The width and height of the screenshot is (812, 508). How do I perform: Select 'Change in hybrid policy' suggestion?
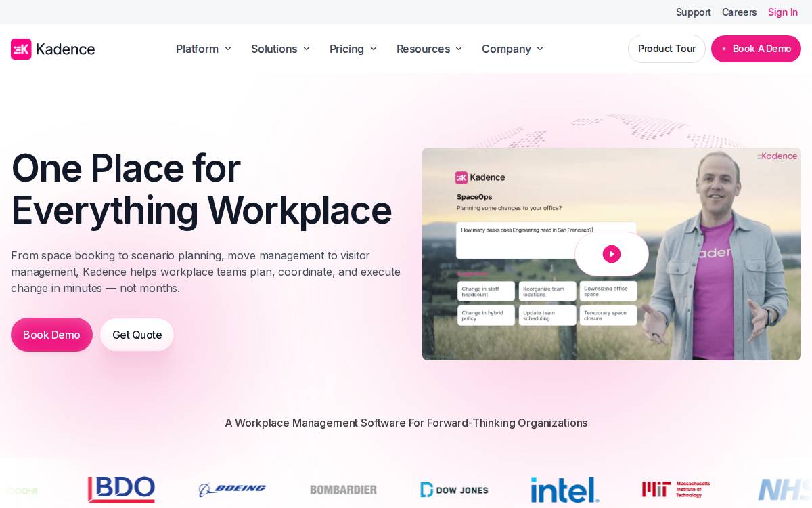[486, 316]
